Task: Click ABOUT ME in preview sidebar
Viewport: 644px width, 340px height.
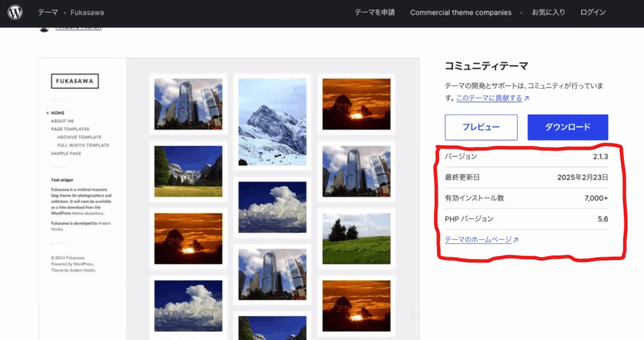Action: tap(62, 121)
